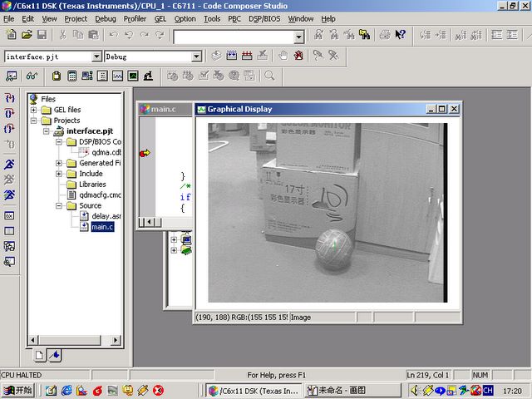Open the Debug configuration dropdown arrow
Viewport: 532px width, 399px height.
[x=196, y=57]
